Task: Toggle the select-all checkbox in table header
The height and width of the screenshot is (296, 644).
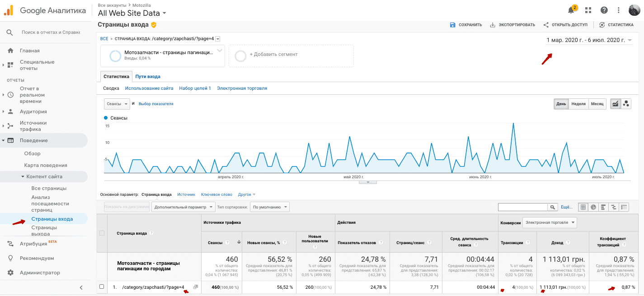Action: pyautogui.click(x=102, y=233)
